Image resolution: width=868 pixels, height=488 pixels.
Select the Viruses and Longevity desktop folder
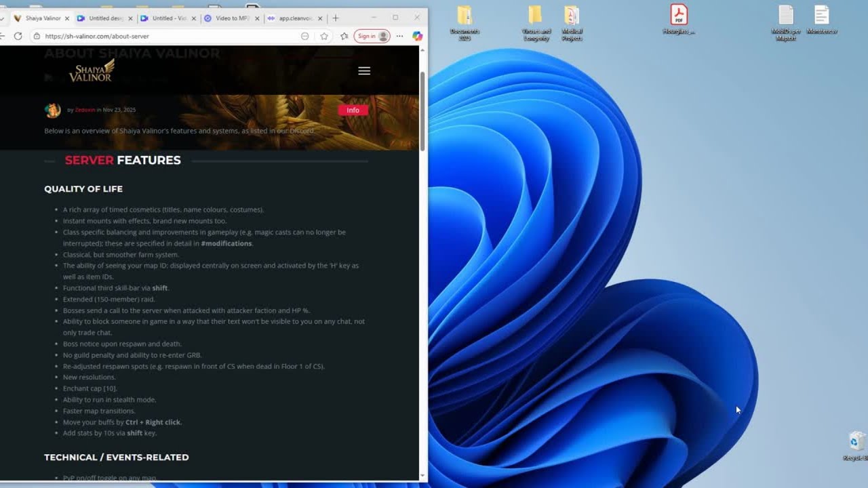(536, 24)
